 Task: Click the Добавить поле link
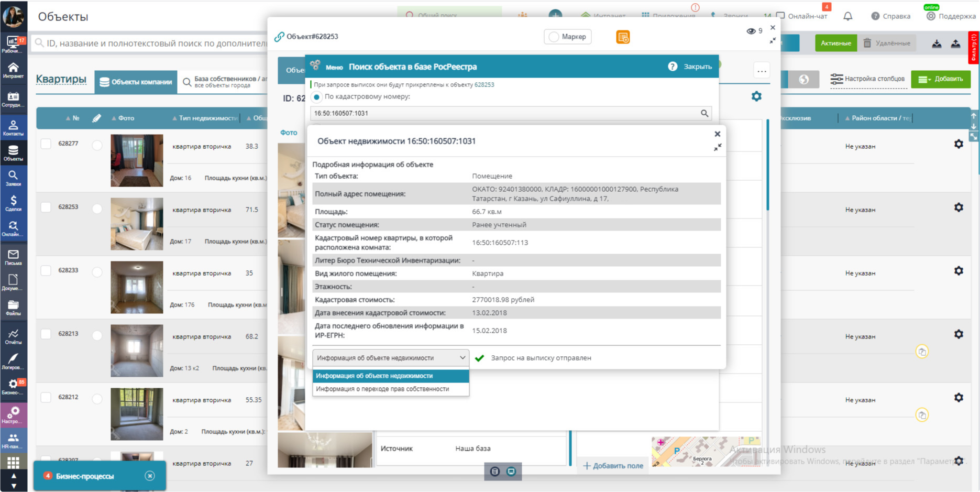[x=613, y=466]
